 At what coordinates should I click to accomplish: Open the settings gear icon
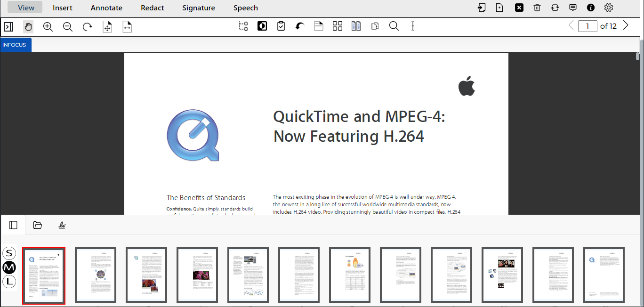[609, 8]
